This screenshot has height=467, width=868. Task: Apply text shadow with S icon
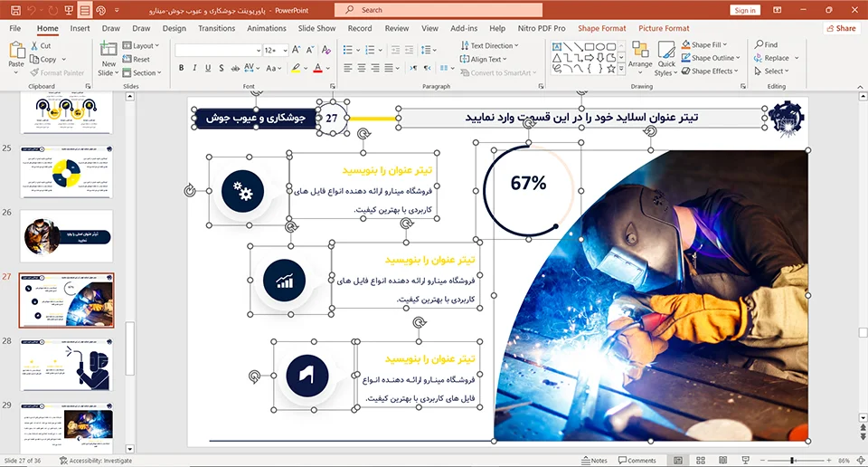221,68
